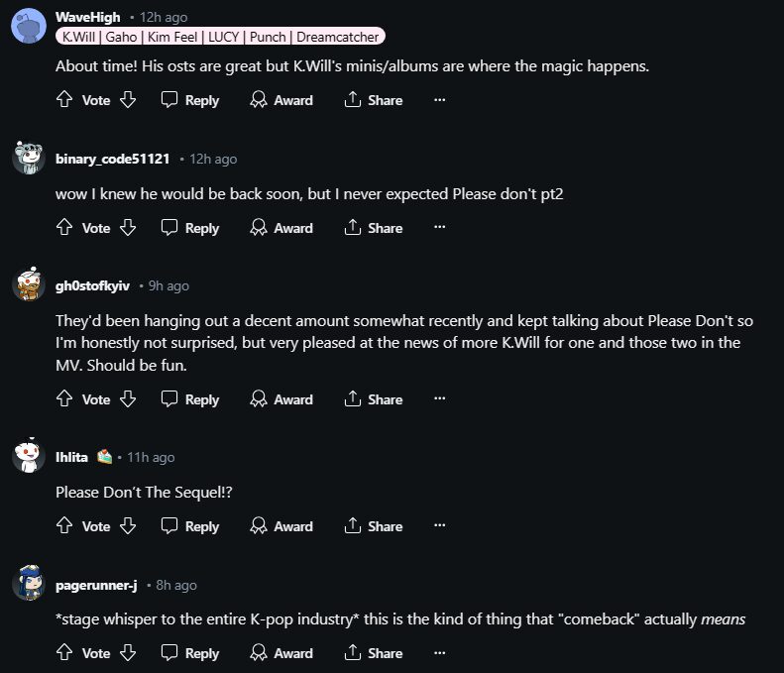Downvote WaveHigh's comment
The width and height of the screenshot is (784, 673).
(127, 100)
